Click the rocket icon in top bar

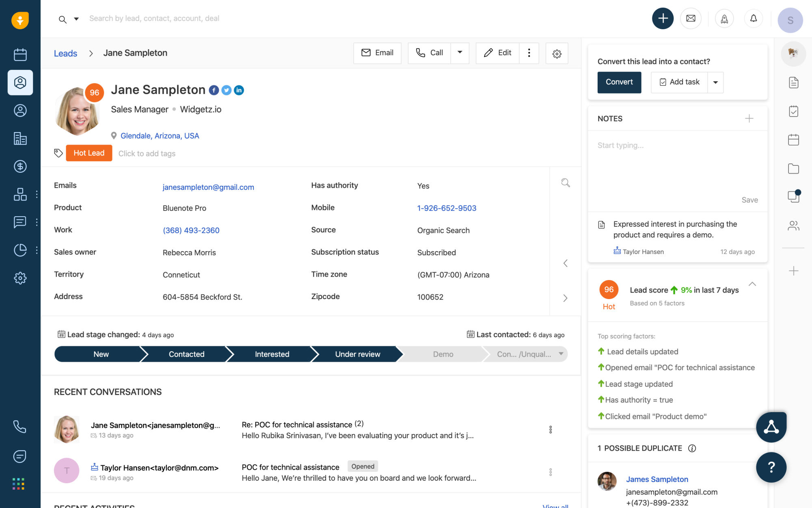coord(724,19)
